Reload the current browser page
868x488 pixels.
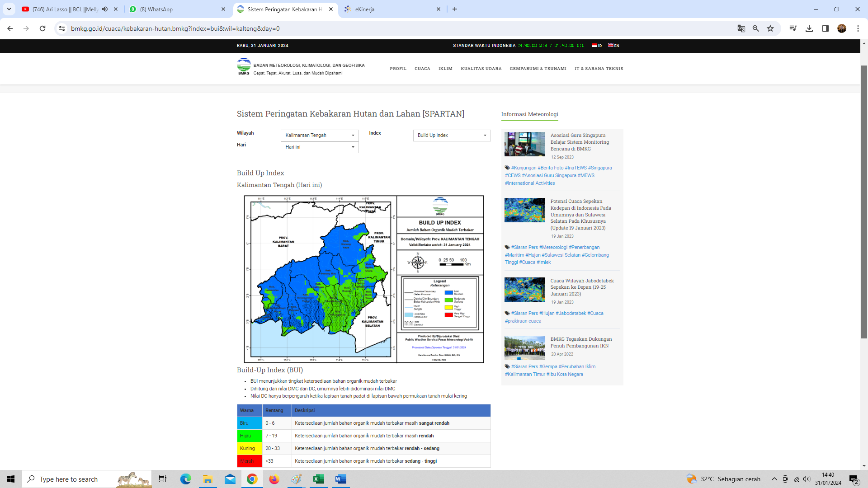pos(42,28)
